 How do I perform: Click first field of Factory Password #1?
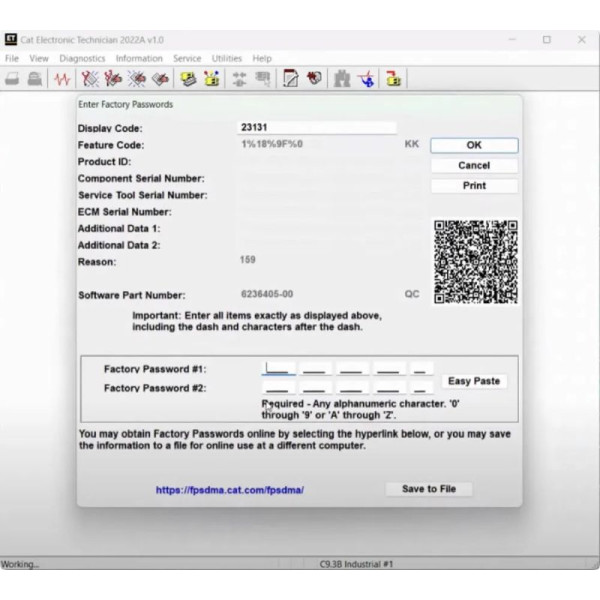pyautogui.click(x=277, y=369)
